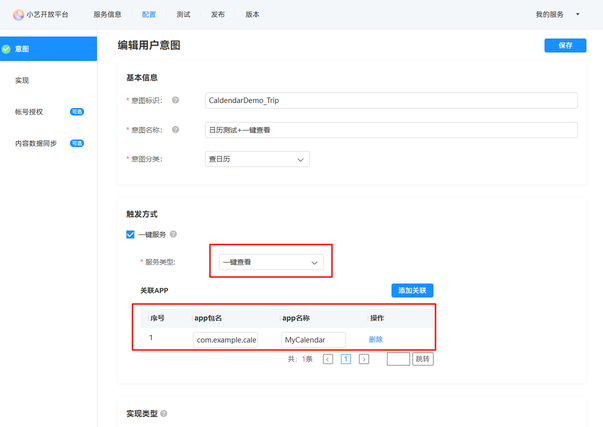Select 帐号授权 in the sidebar
The height and width of the screenshot is (427, 603).
[x=29, y=112]
